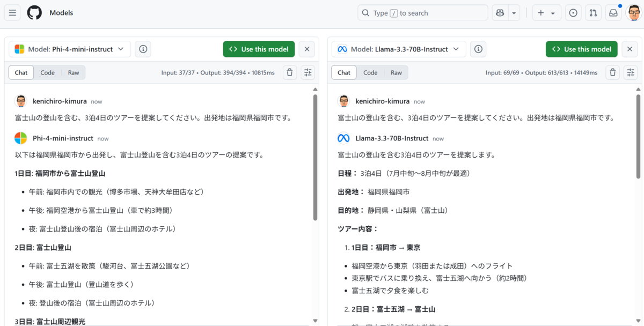Click Meta logo beside Llama response

click(x=344, y=138)
